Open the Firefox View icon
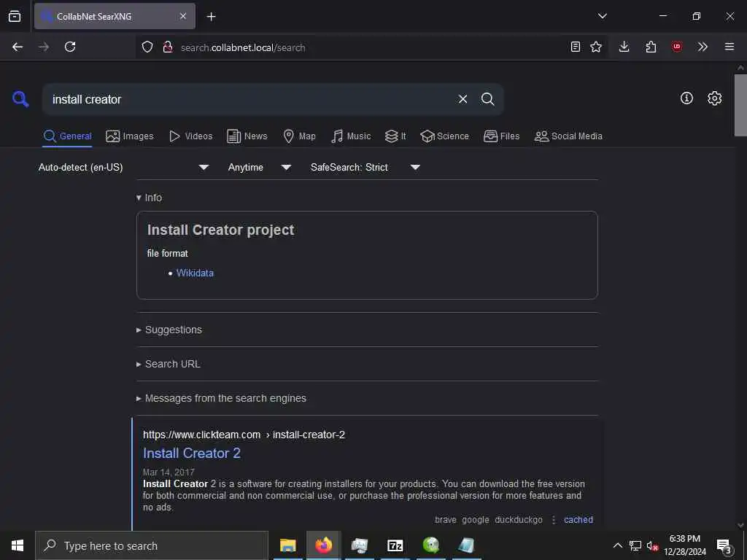This screenshot has height=560, width=747. [x=15, y=16]
